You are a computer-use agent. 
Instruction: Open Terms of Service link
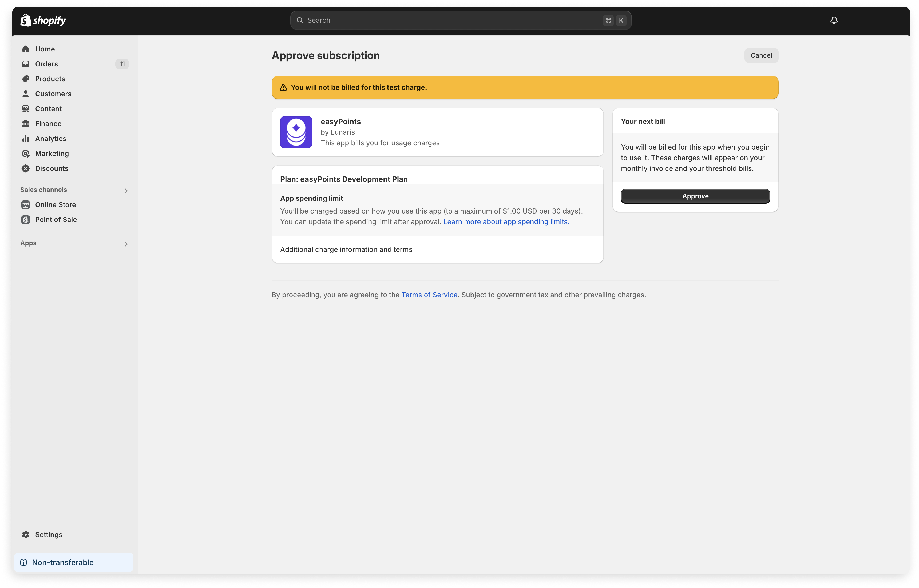pyautogui.click(x=429, y=295)
